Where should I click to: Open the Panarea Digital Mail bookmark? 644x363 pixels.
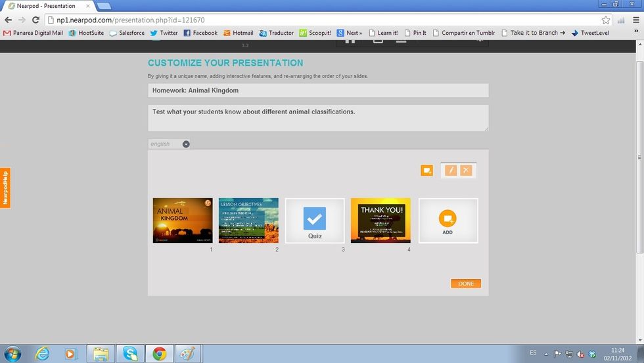coord(34,33)
